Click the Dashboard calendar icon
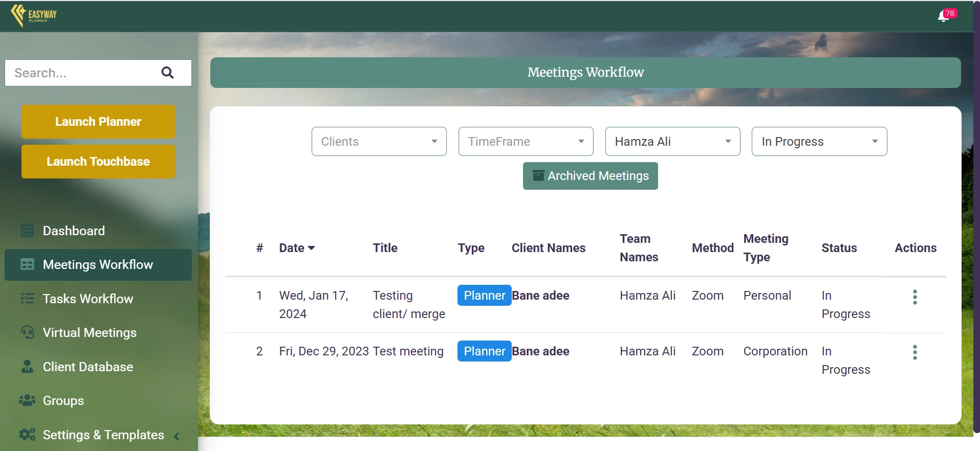The height and width of the screenshot is (451, 980). [27, 231]
